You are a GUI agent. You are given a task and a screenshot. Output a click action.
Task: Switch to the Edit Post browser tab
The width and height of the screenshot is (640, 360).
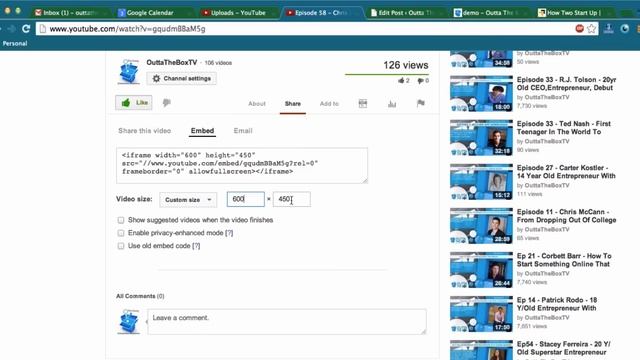coord(405,13)
